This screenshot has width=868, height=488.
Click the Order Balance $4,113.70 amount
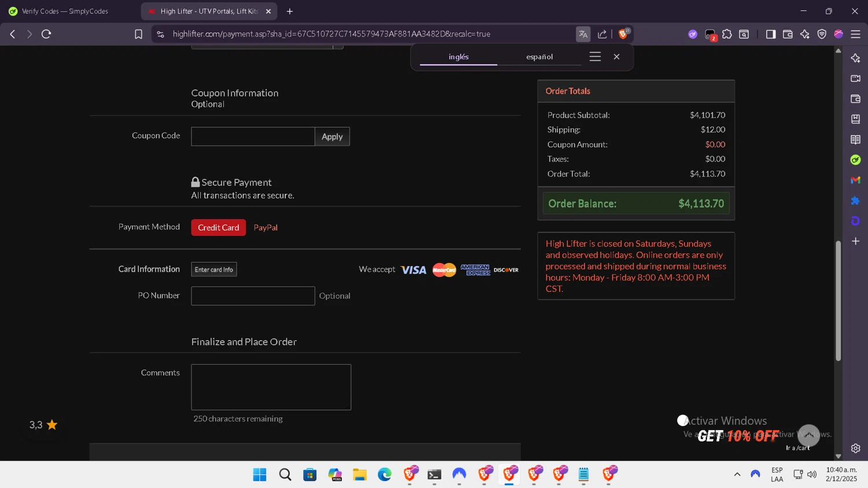[x=701, y=204]
